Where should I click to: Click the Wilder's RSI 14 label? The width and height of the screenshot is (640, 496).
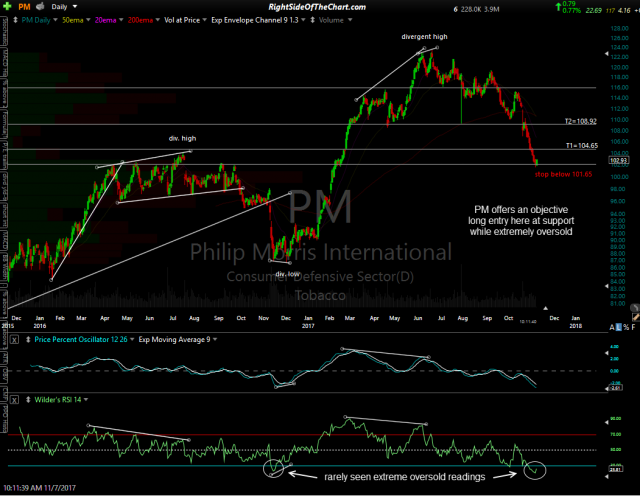pos(58,400)
